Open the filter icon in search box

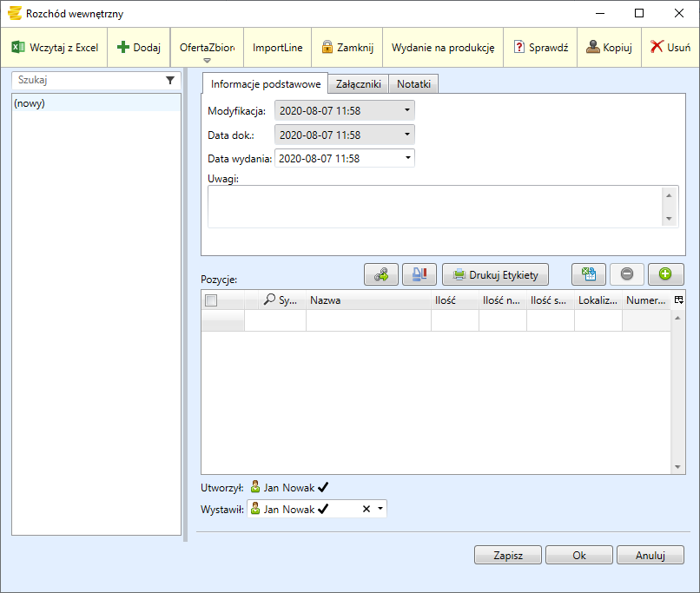click(170, 80)
